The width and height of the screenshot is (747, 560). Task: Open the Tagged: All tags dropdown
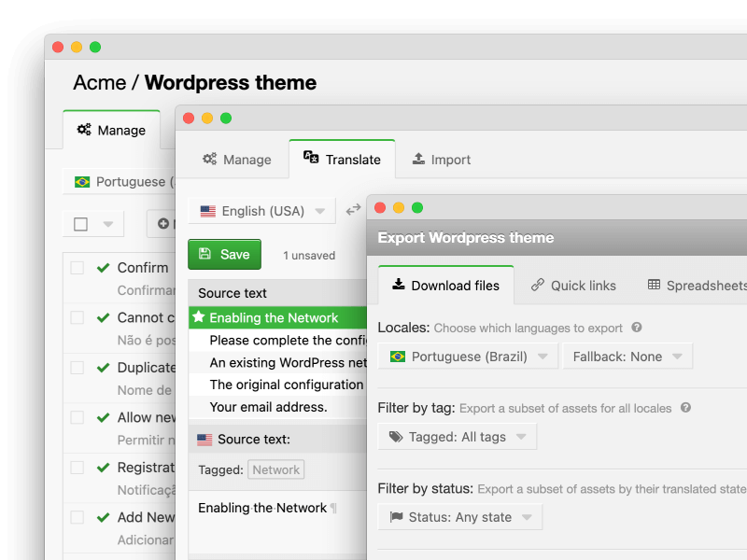coord(457,437)
